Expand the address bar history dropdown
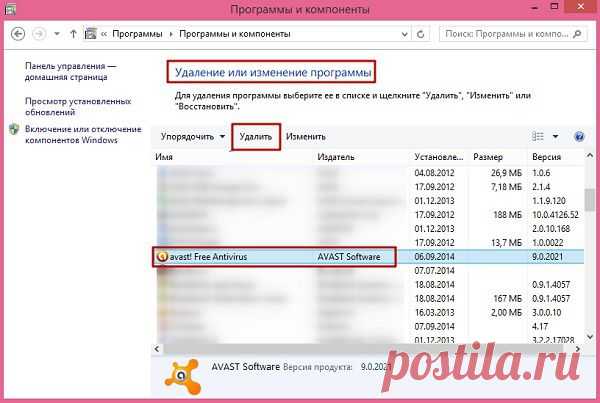The height and width of the screenshot is (403, 600). click(x=404, y=34)
